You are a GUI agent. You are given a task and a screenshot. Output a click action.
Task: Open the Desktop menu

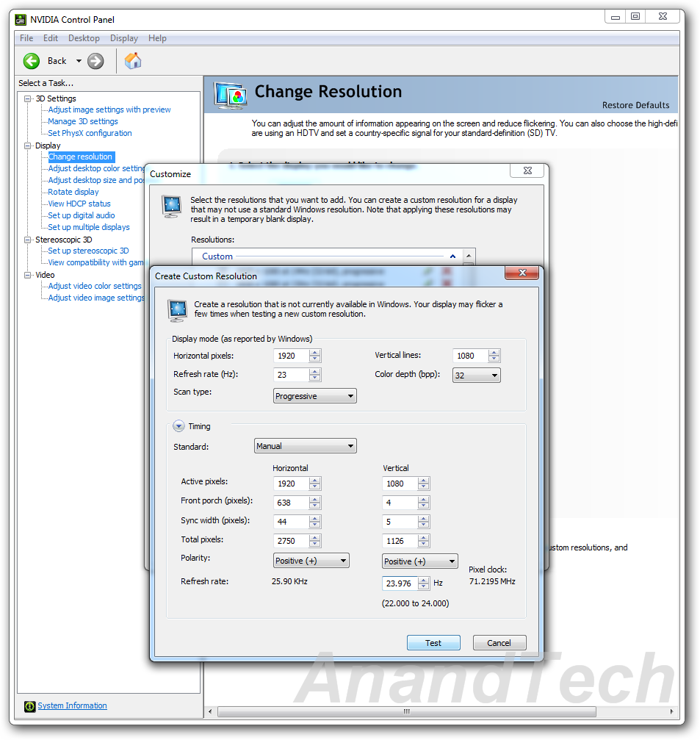(x=84, y=38)
